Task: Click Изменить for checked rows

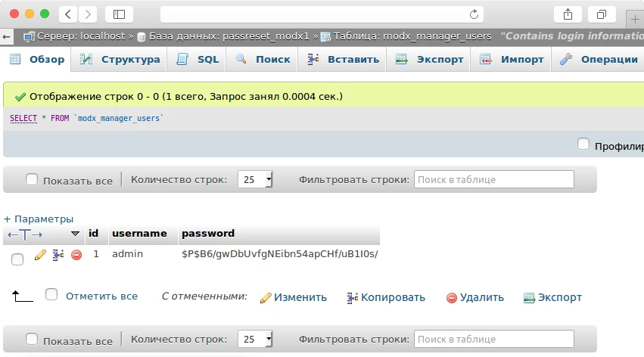Action: (x=294, y=297)
